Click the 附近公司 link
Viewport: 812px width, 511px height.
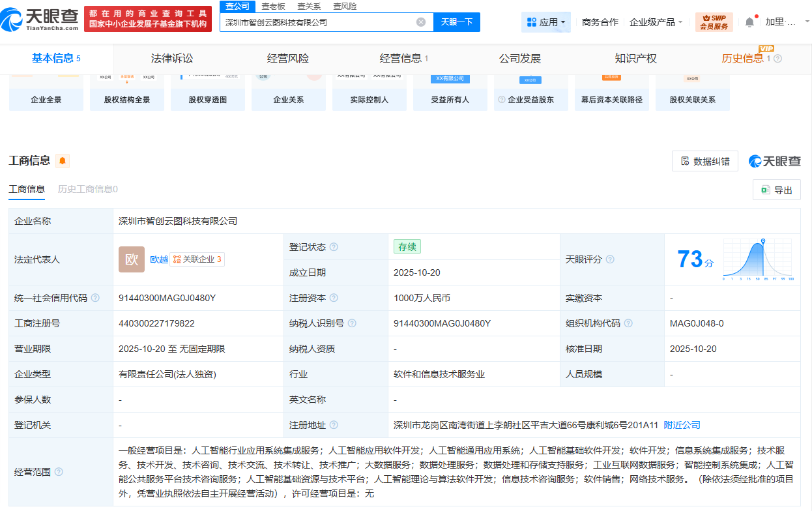(682, 425)
